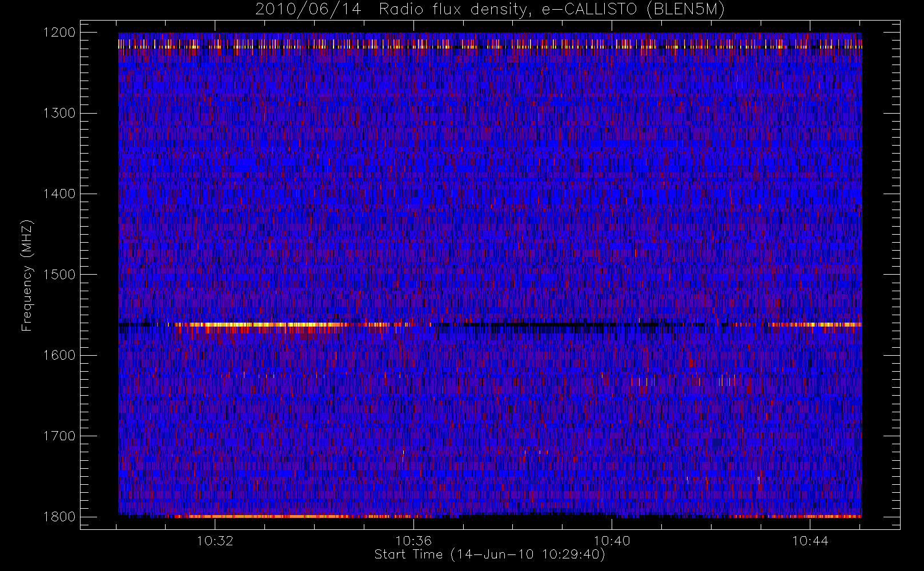
Task: Select the 1200 frequency axis label
Action: (59, 33)
